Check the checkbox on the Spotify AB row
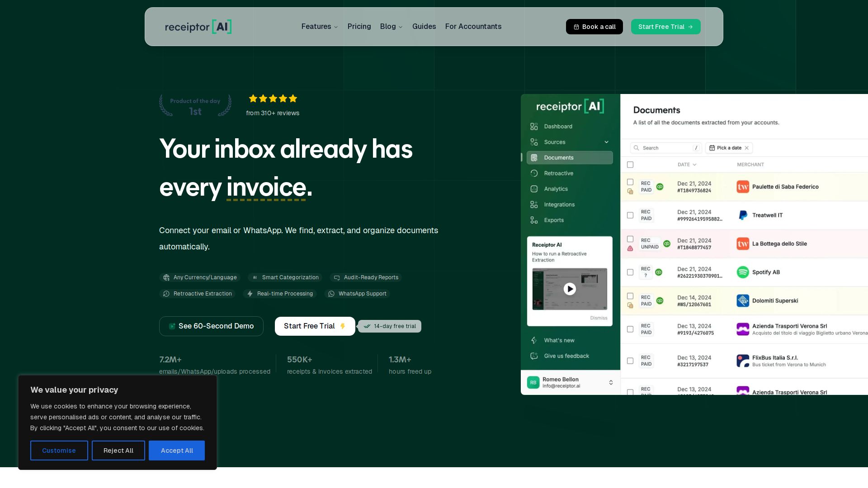868x488 pixels. pyautogui.click(x=630, y=272)
